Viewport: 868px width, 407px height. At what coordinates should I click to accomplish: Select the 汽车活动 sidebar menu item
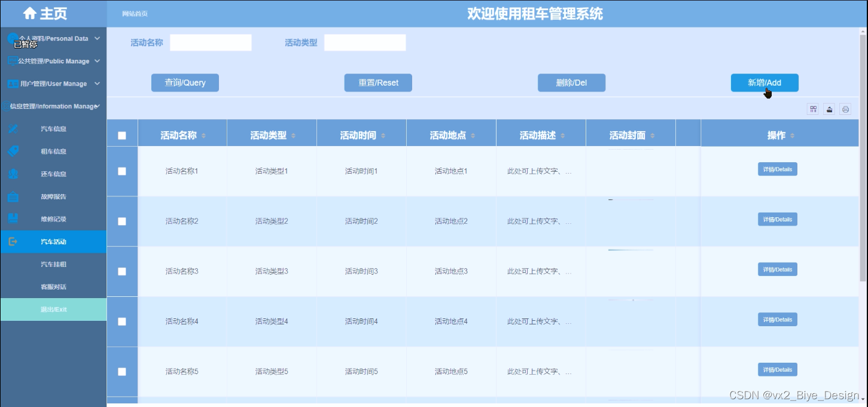(53, 242)
